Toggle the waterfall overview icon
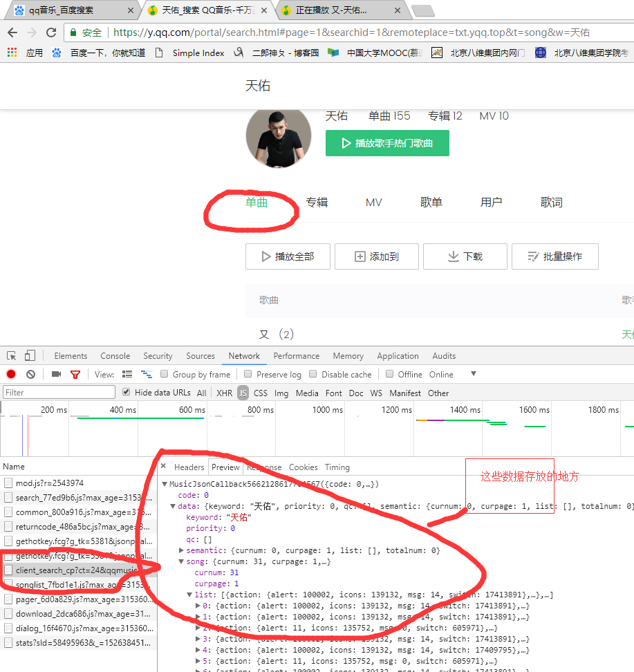The image size is (634, 672). pos(147,374)
